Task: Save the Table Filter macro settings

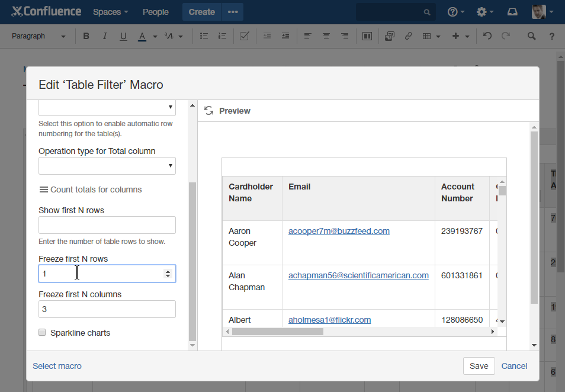Action: 479,366
